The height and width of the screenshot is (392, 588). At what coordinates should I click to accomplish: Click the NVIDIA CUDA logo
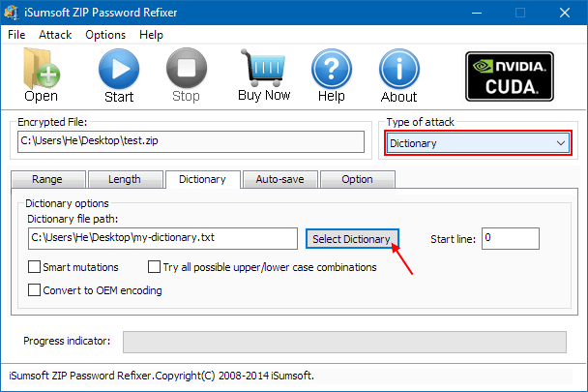click(x=510, y=76)
